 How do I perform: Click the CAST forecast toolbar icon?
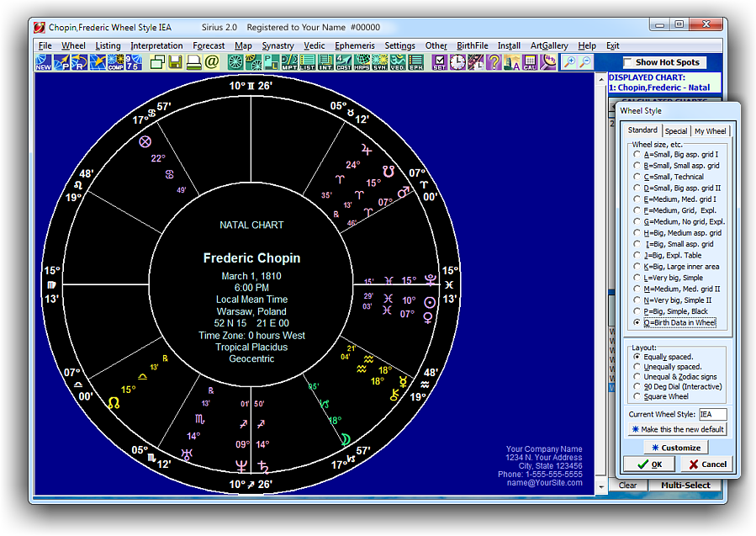[343, 62]
